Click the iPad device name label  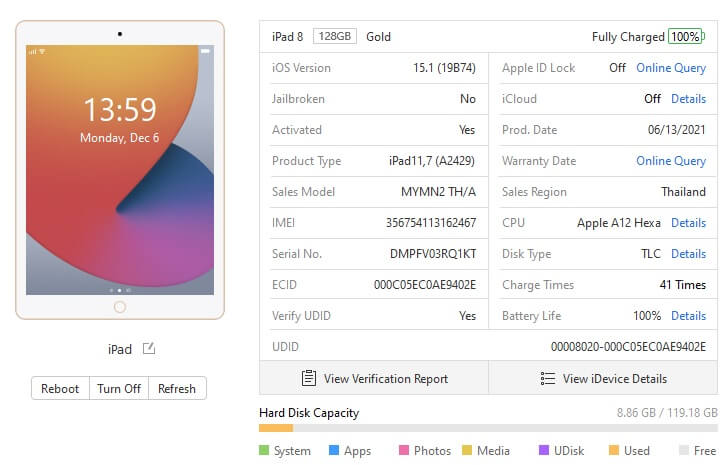coord(120,349)
